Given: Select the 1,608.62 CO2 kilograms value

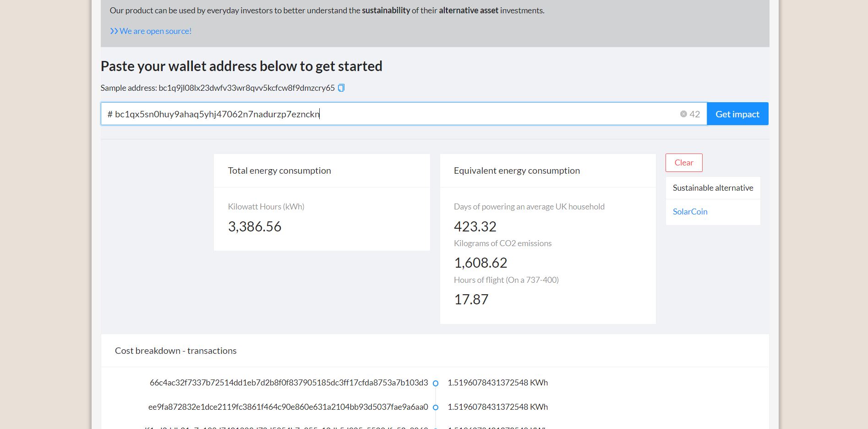Looking at the screenshot, I should (x=480, y=263).
